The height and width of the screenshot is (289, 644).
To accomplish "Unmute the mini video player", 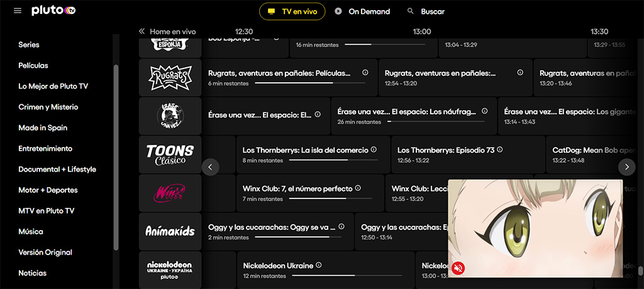I will coord(458,268).
